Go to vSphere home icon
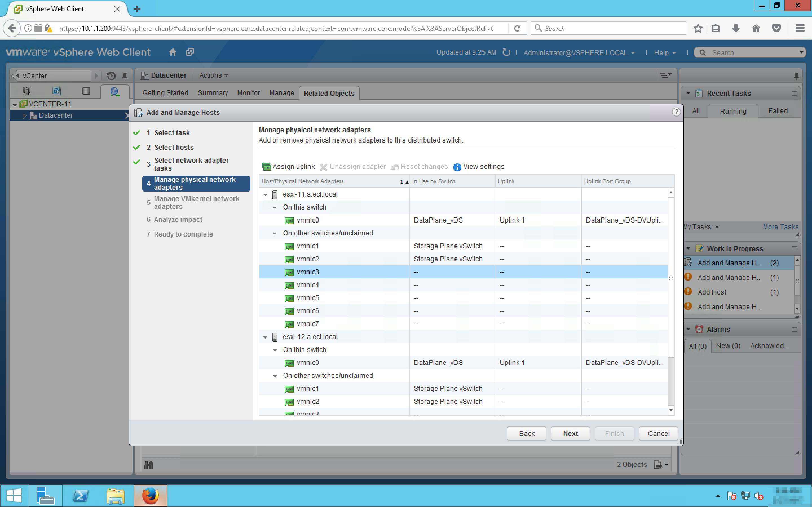The height and width of the screenshot is (507, 812). coord(173,52)
